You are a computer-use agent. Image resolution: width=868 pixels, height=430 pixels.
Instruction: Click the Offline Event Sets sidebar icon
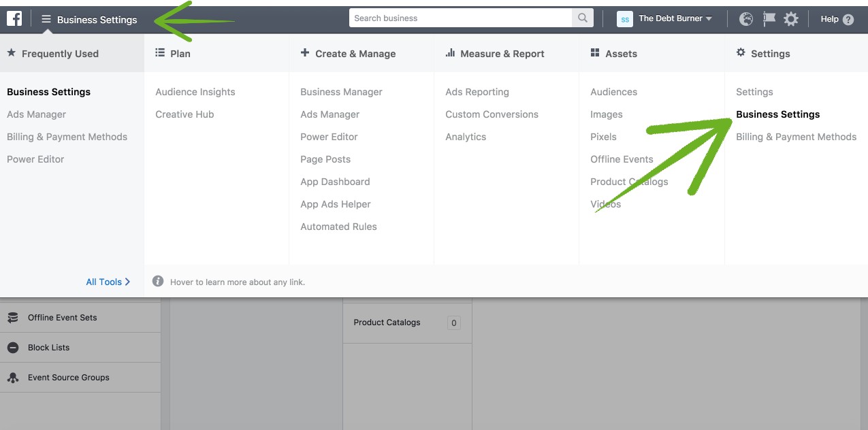[x=12, y=318]
